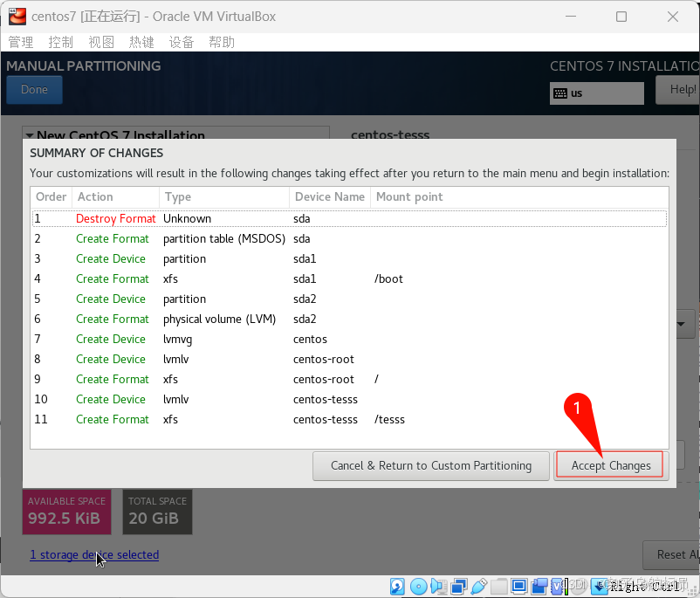
Task: Select the Destroy Format row
Action: [349, 218]
